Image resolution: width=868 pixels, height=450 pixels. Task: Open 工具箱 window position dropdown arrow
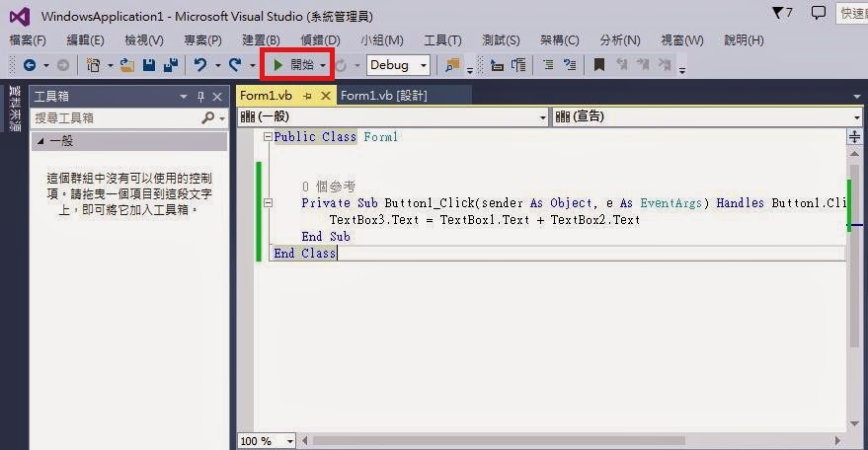pos(184,97)
